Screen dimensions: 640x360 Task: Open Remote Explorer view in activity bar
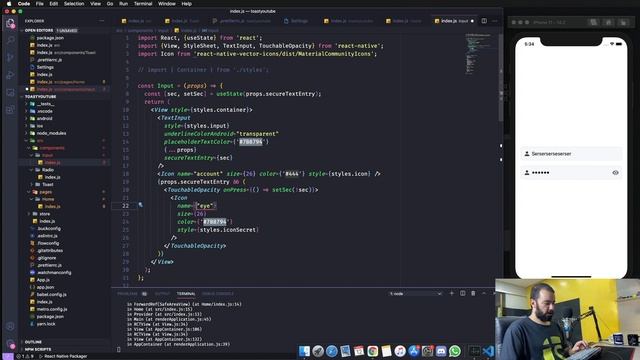pos(10,93)
